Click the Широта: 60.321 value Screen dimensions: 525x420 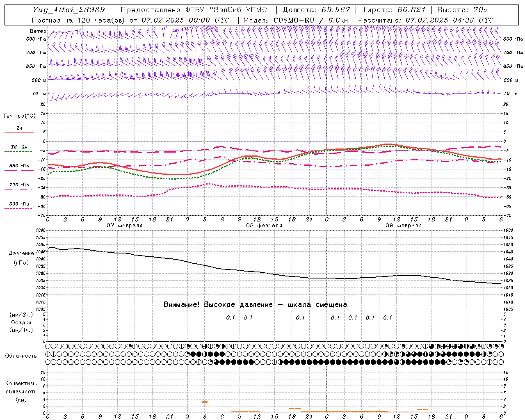point(393,10)
